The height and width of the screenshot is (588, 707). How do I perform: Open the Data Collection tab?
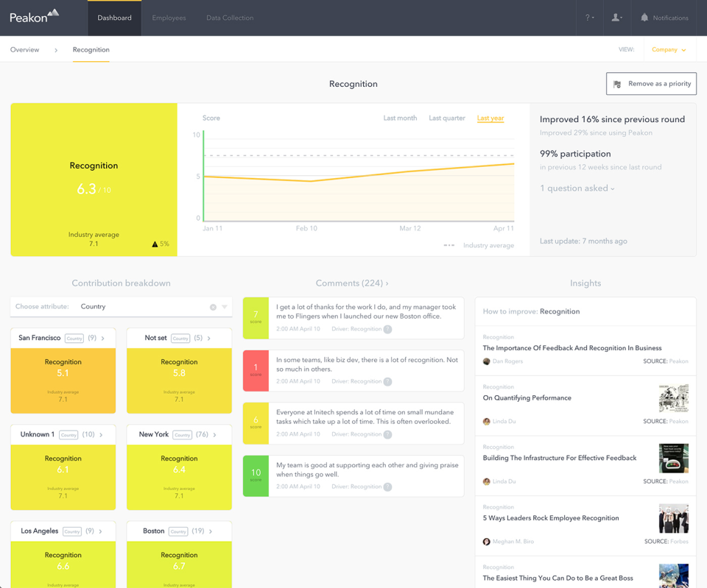click(x=230, y=18)
